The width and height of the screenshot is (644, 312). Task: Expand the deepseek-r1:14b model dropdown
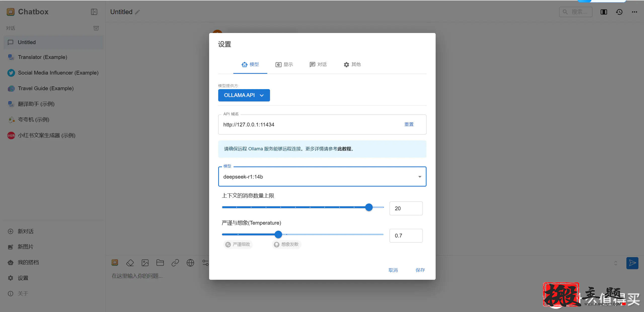pos(419,177)
